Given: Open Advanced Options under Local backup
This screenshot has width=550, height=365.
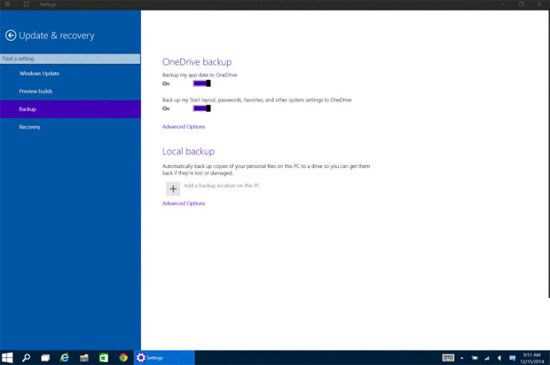Looking at the screenshot, I should [x=183, y=203].
